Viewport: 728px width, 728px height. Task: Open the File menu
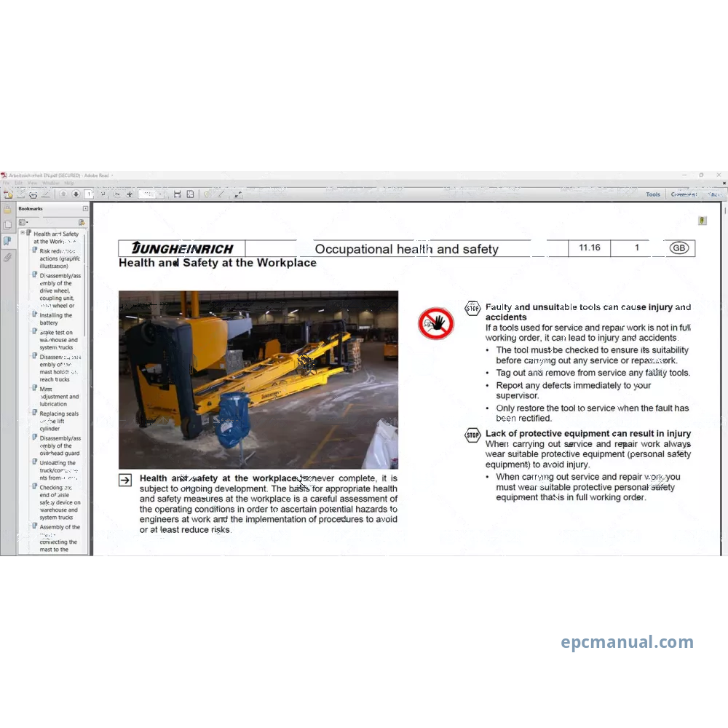[x=6, y=183]
